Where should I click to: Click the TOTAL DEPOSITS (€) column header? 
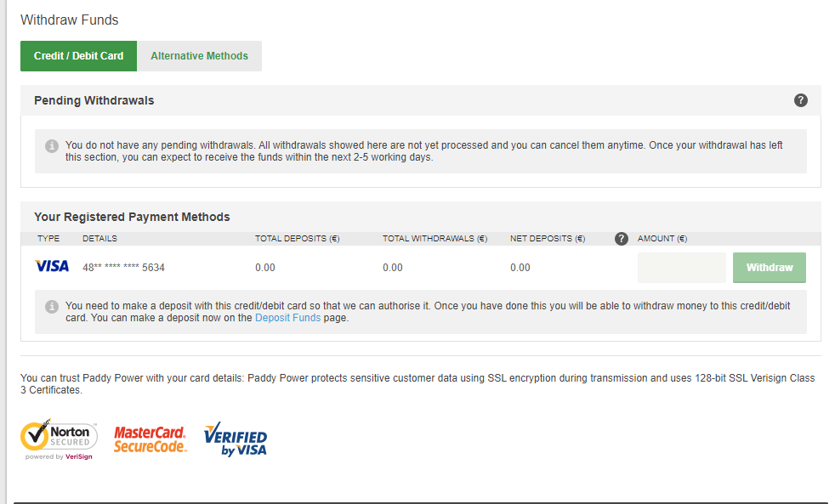click(297, 239)
